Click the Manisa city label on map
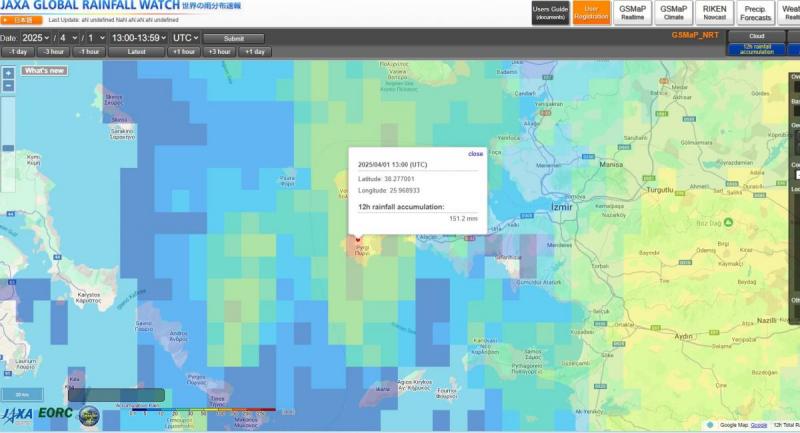This screenshot has height=433, width=800. point(611,164)
